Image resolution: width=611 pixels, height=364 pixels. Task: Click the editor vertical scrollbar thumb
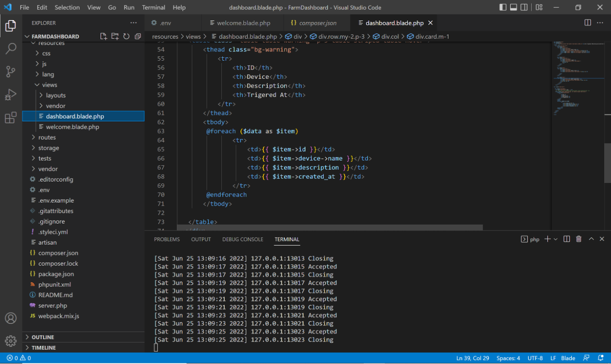coord(607,164)
